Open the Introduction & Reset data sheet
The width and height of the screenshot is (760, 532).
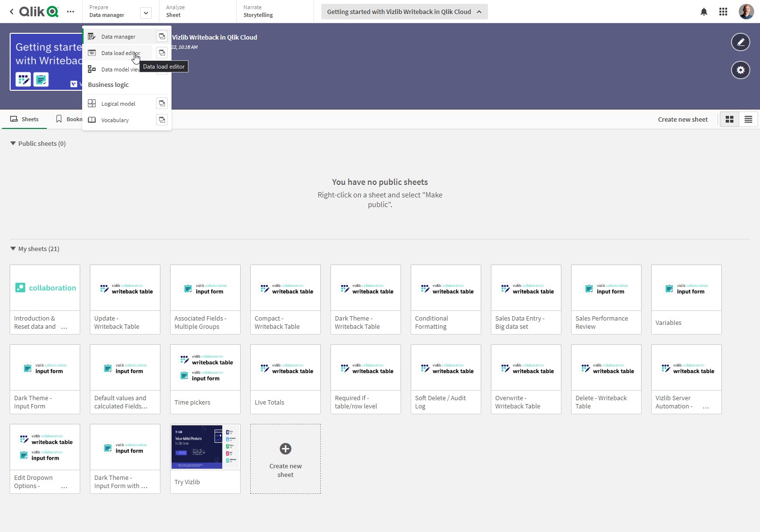pos(45,299)
